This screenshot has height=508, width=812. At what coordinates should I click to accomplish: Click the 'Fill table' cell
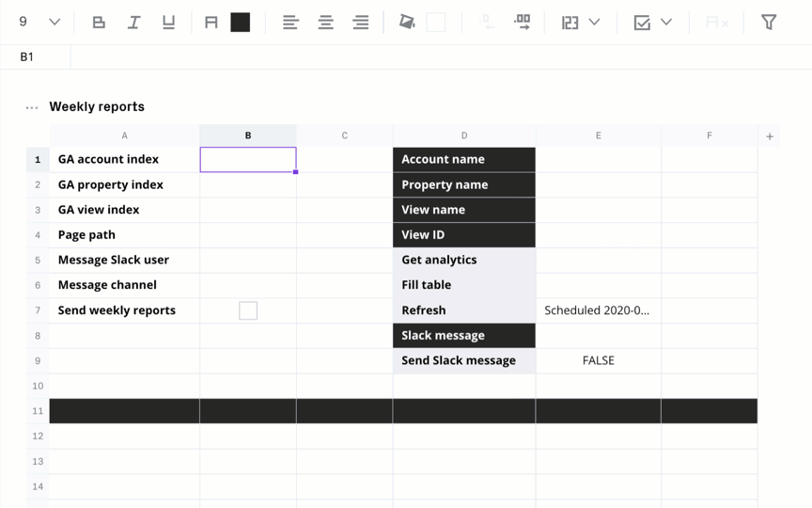(464, 285)
